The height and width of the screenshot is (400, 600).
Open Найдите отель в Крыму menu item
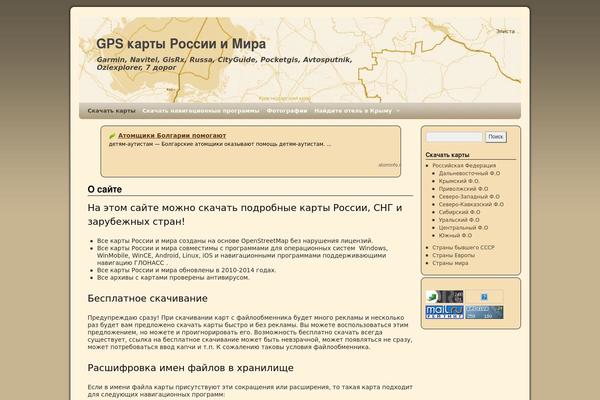[353, 111]
